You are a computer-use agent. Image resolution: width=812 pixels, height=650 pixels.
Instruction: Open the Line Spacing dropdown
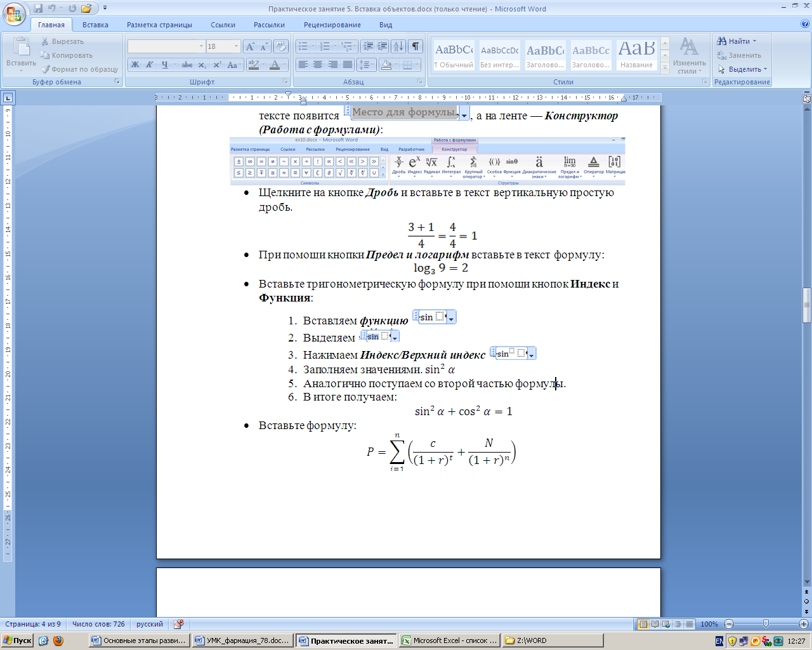click(x=367, y=65)
